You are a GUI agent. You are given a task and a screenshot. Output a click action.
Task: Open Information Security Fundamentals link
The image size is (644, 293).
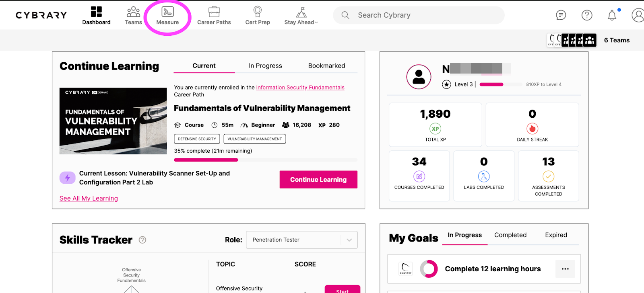pyautogui.click(x=300, y=88)
